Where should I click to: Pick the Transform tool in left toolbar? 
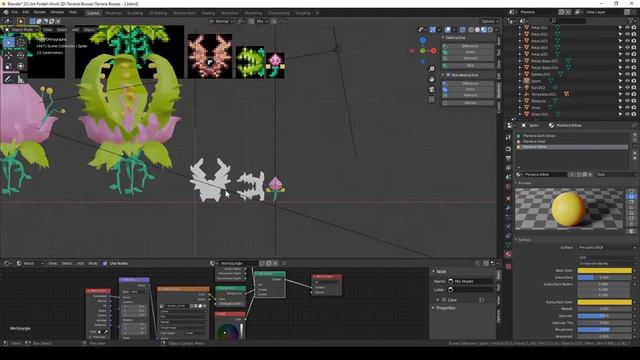[20, 66]
